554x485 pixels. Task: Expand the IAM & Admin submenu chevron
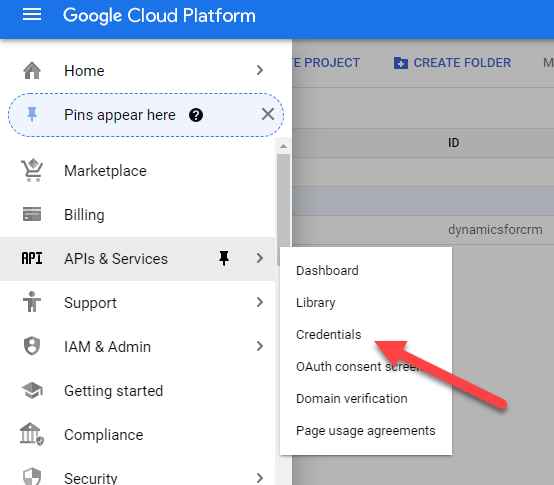point(260,346)
